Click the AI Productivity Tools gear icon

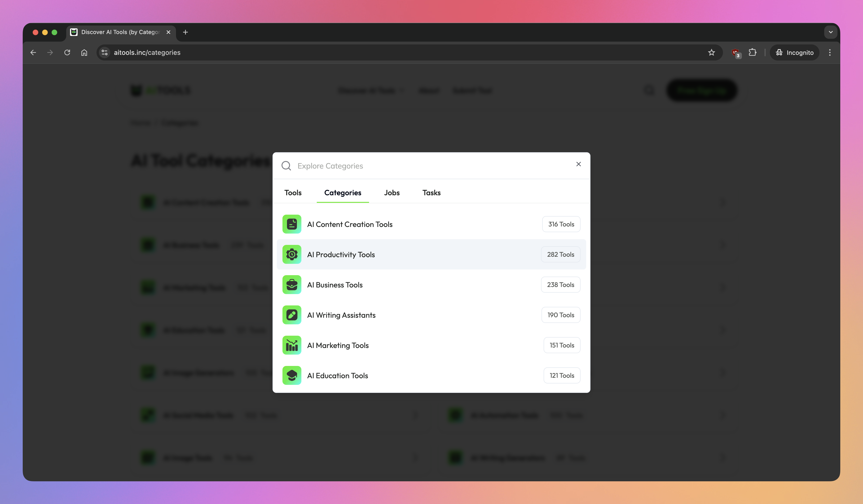click(x=292, y=254)
